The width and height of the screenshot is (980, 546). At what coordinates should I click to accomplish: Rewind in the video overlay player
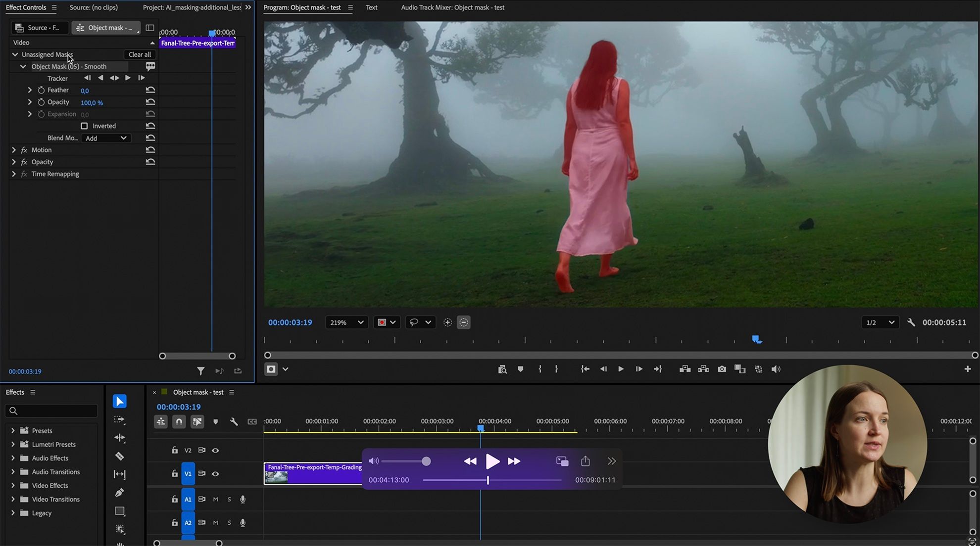point(470,461)
